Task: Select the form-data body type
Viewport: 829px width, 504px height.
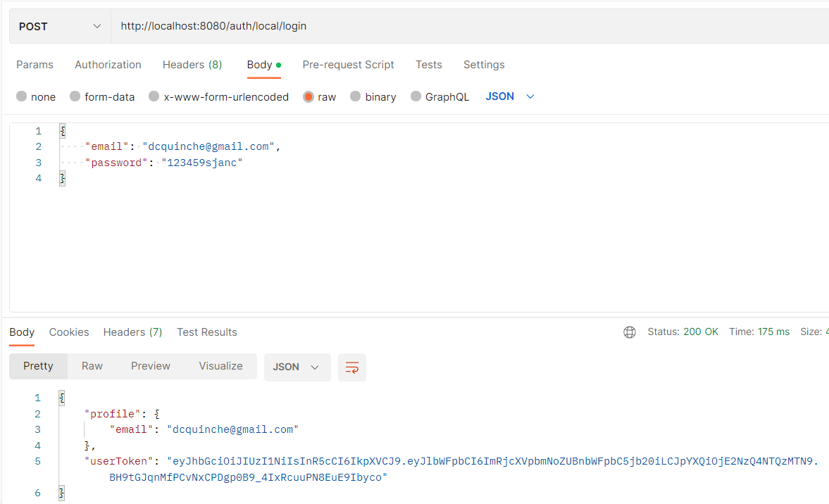Action: pyautogui.click(x=75, y=96)
